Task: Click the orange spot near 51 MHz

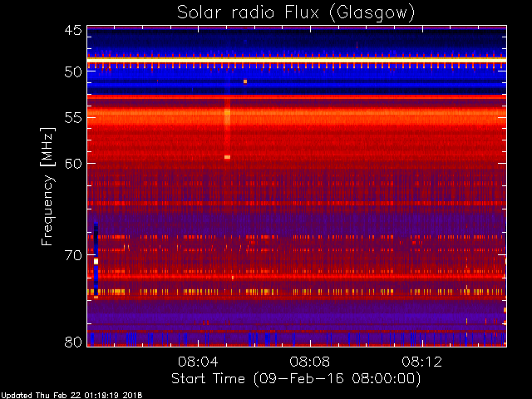Action: click(245, 81)
